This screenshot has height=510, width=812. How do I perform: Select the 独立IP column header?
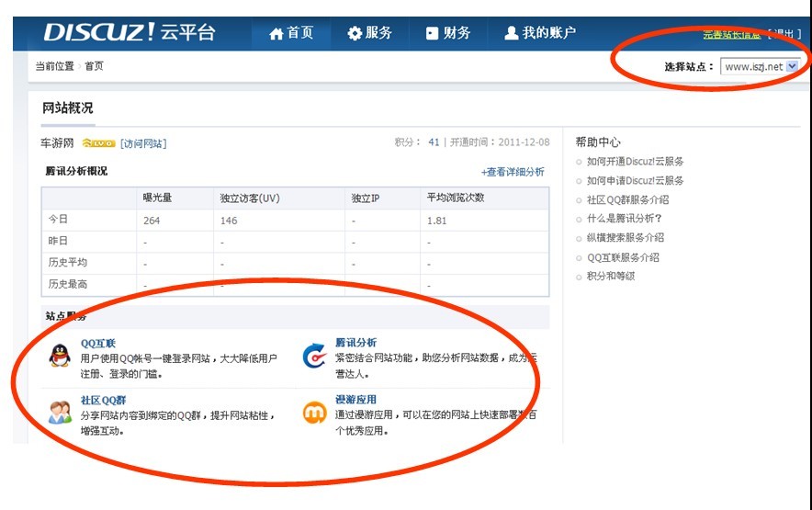365,198
